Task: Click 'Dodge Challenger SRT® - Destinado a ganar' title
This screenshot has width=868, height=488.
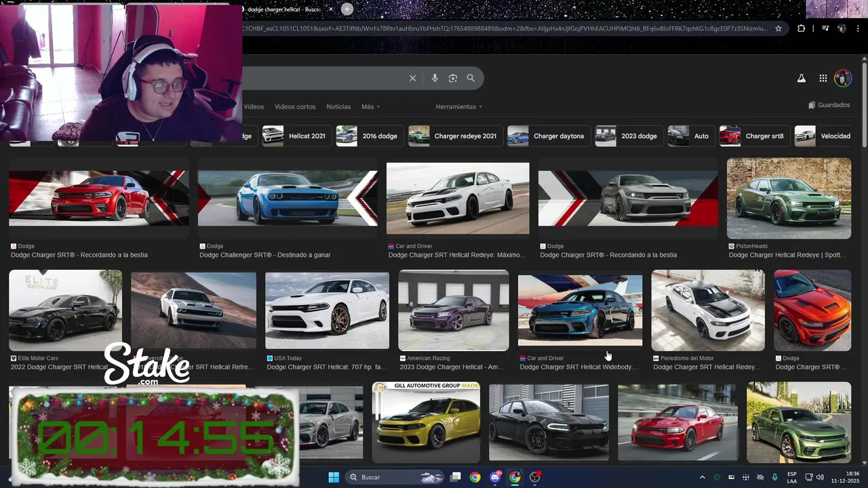Action: pyautogui.click(x=265, y=255)
